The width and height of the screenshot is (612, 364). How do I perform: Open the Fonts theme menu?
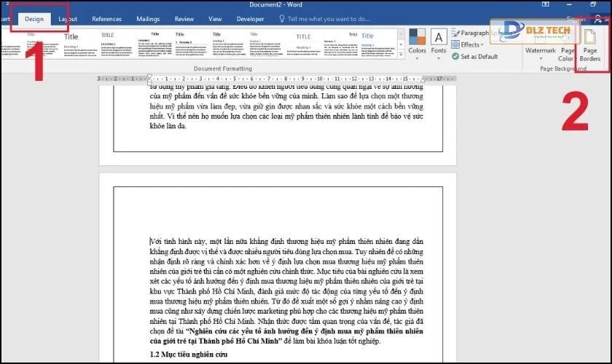point(439,41)
